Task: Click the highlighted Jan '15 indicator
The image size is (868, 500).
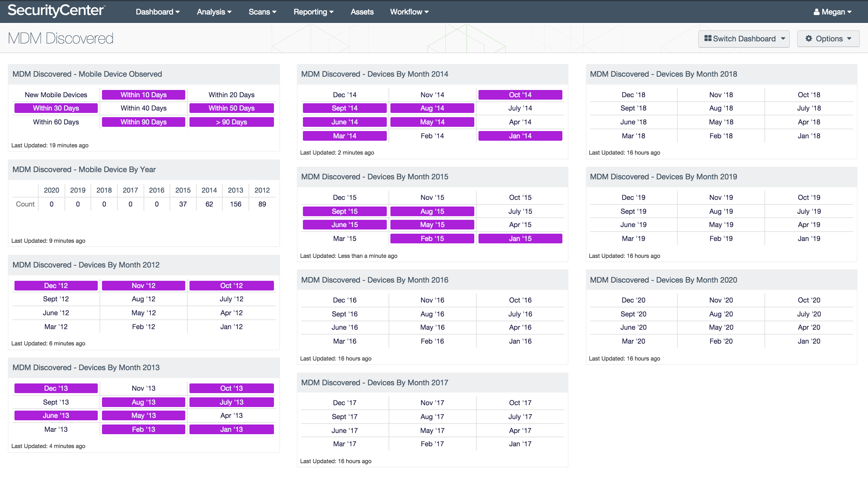Action: (520, 239)
